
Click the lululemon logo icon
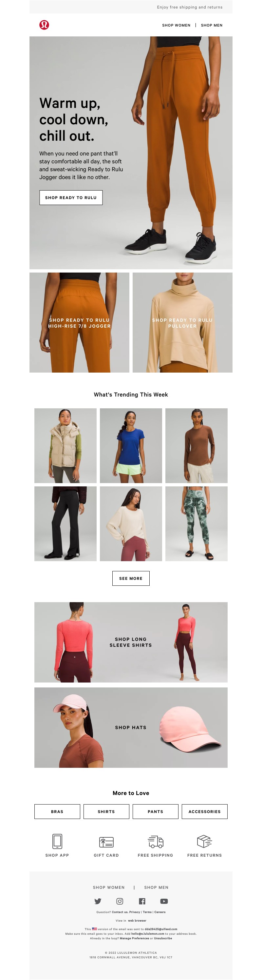[x=44, y=25]
